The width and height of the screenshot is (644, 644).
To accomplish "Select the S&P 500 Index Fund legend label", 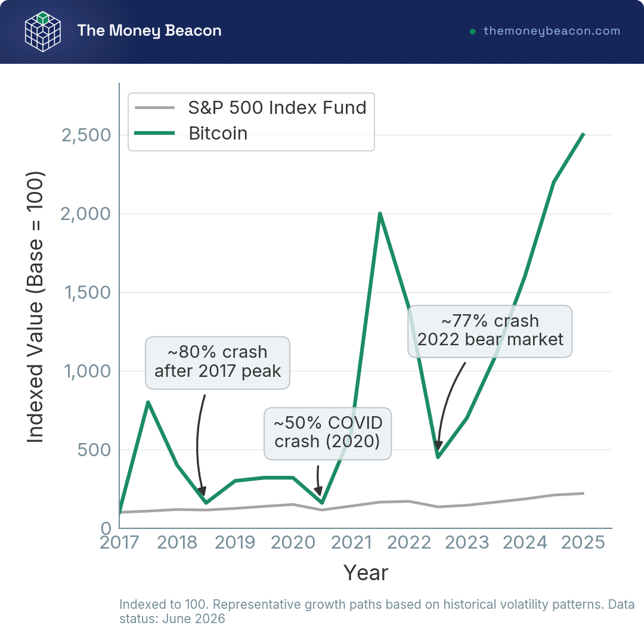I will [277, 107].
